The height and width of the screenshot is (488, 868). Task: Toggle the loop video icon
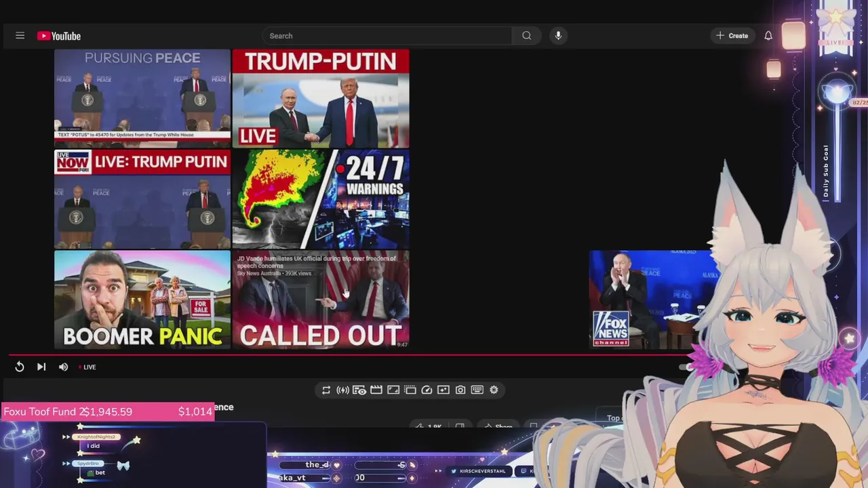point(326,390)
